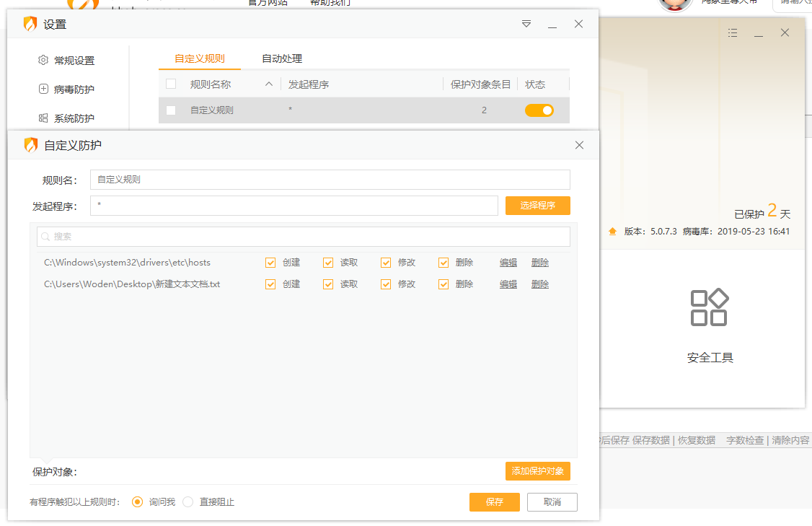Open 编辑 link for 新建文本文档.txt entry
Viewport: 812px width, 526px height.
coord(508,284)
